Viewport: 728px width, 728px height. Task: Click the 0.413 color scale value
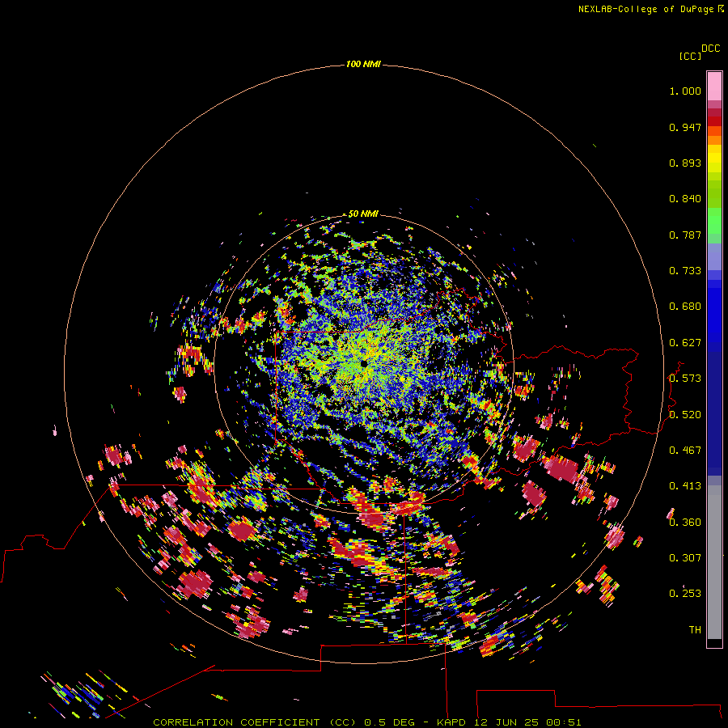pyautogui.click(x=685, y=486)
